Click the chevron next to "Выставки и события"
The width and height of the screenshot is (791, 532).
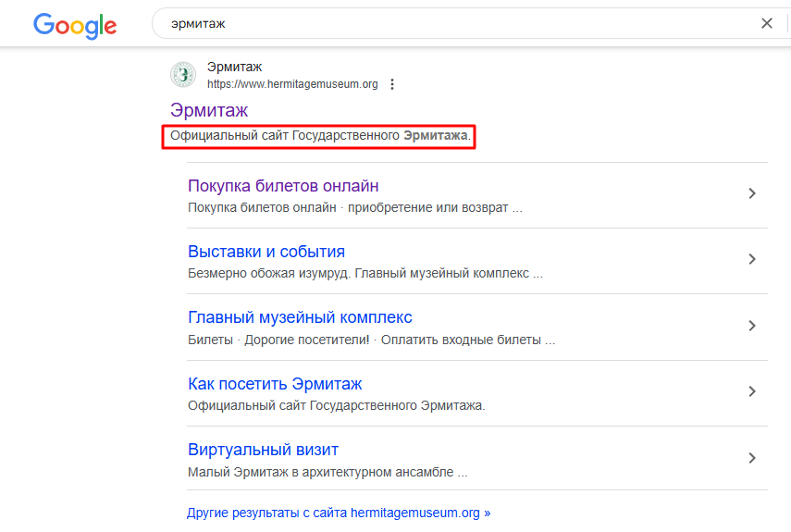752,259
